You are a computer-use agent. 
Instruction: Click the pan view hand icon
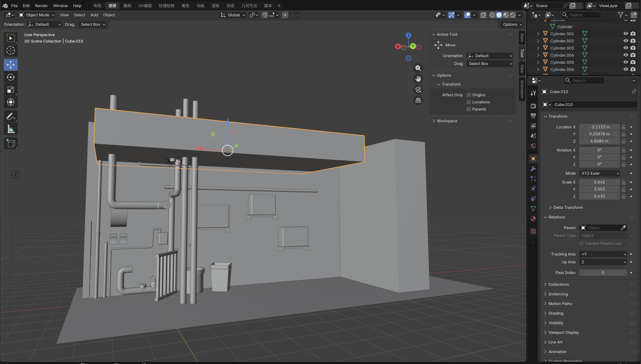click(418, 79)
